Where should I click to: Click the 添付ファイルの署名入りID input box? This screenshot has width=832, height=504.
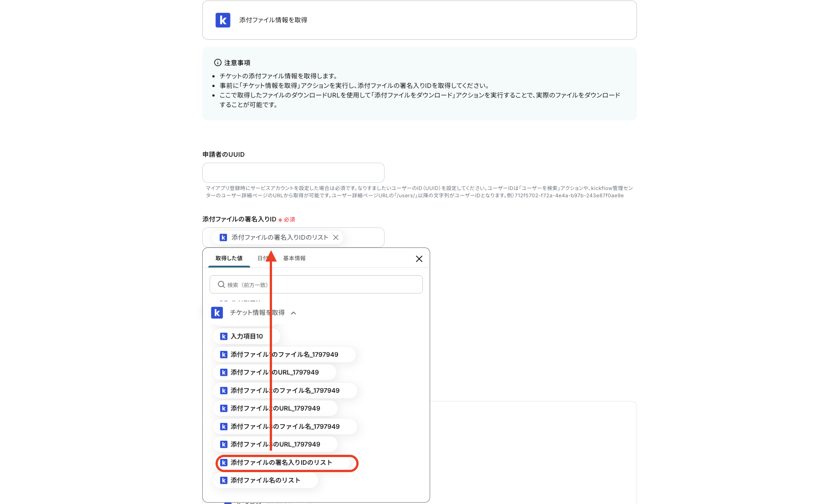[293, 237]
